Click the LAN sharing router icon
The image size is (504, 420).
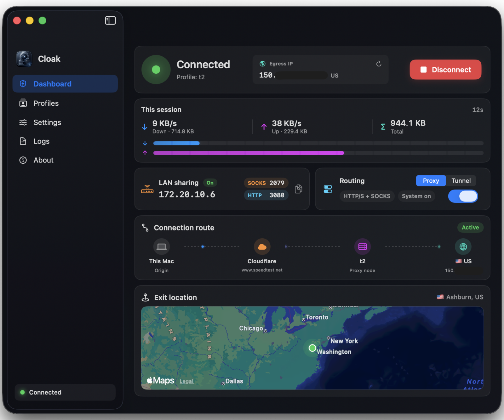tap(147, 189)
